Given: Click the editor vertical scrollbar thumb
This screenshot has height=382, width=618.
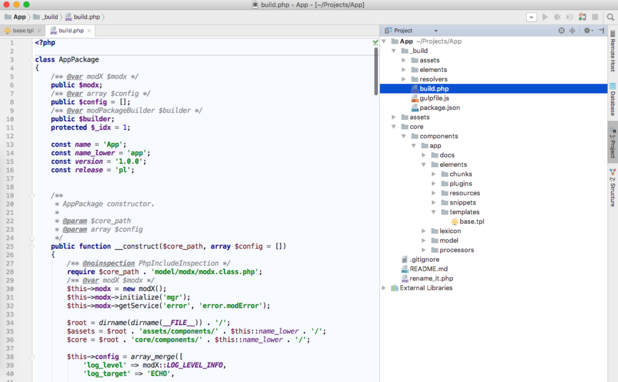Looking at the screenshot, I should [376, 71].
